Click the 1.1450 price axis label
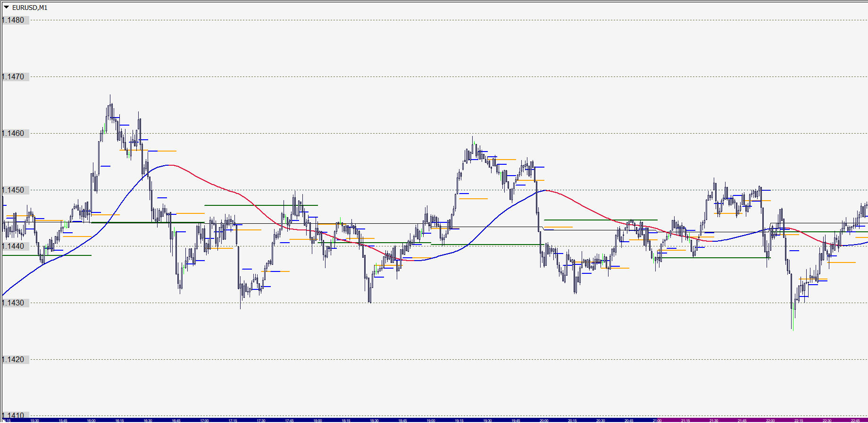The height and width of the screenshot is (423, 868). (13, 190)
